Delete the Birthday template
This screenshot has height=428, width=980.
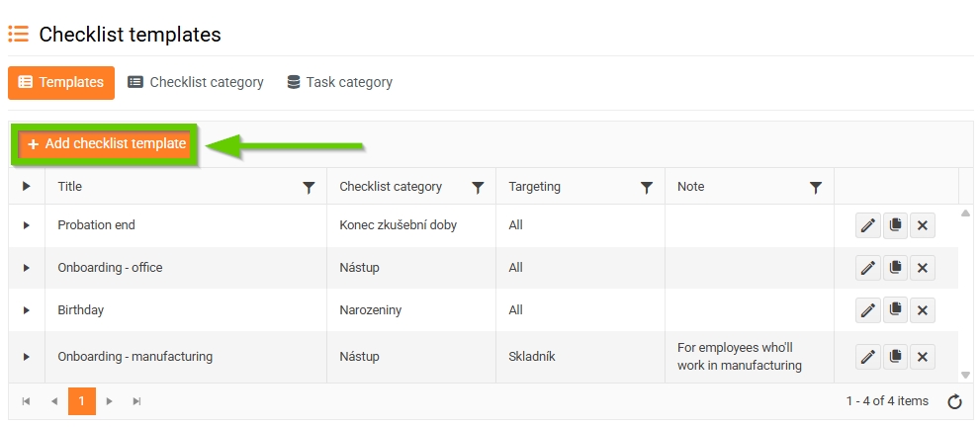coord(922,310)
